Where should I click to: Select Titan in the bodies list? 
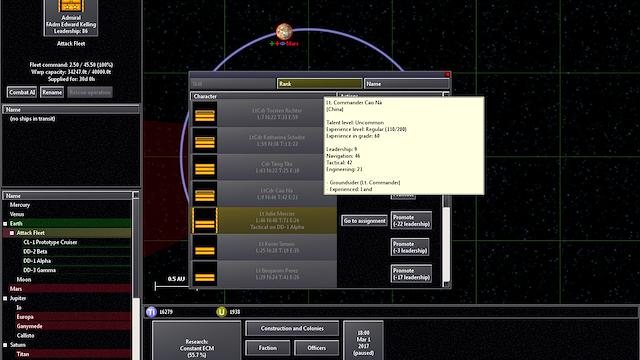(x=67, y=354)
